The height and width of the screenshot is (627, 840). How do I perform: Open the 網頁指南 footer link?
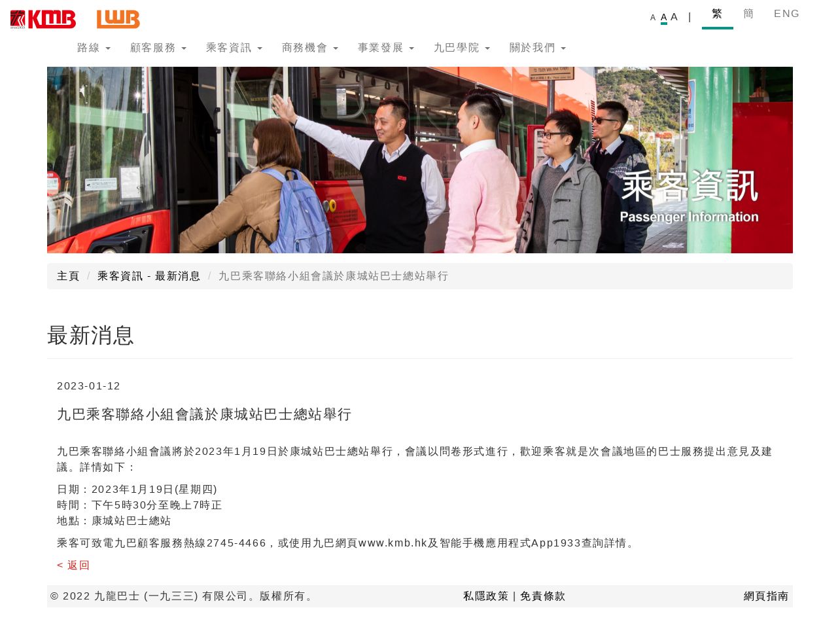(x=766, y=596)
